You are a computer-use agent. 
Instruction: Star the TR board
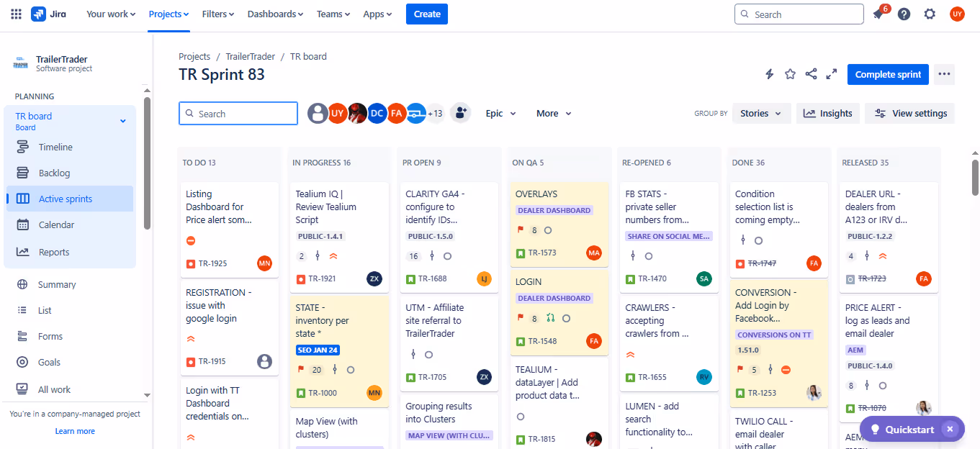tap(790, 74)
